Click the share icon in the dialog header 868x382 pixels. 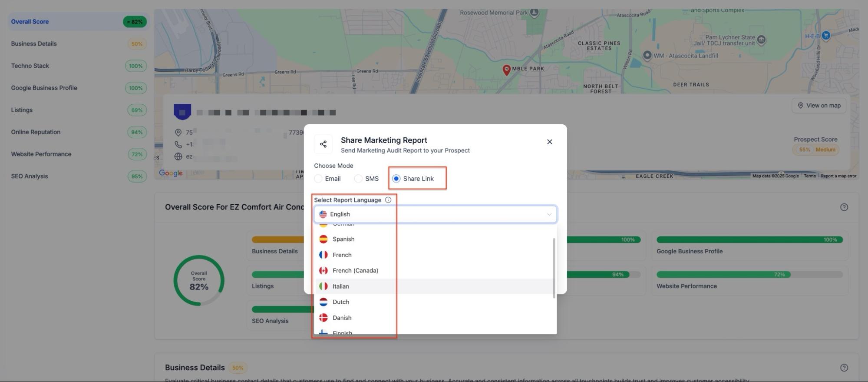323,144
